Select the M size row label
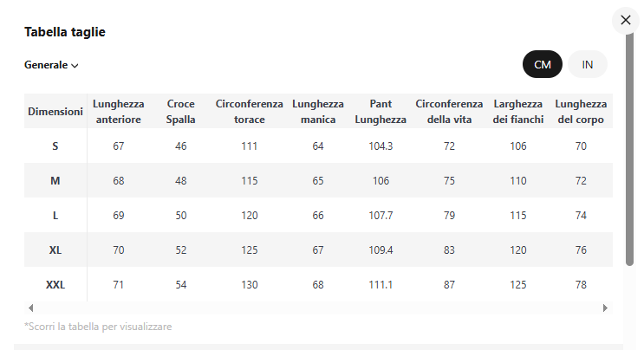Screen dimensions: 644x350 point(55,180)
